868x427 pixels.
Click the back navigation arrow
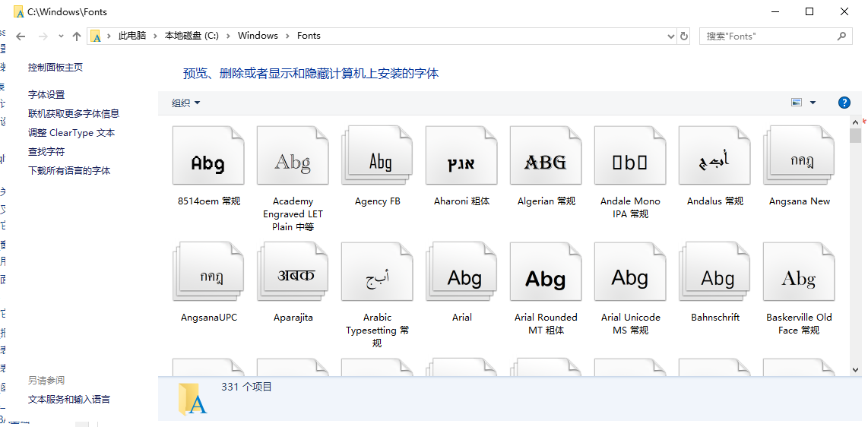(x=21, y=36)
